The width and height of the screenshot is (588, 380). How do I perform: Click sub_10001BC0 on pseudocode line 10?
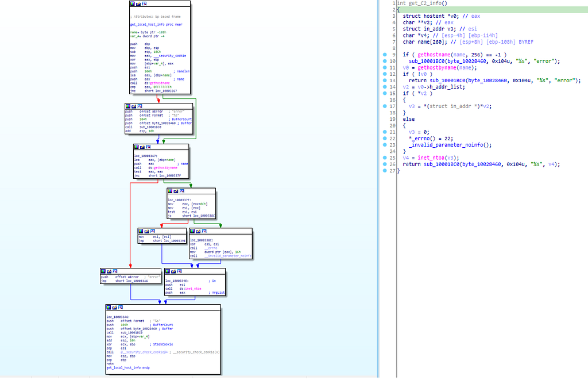427,61
